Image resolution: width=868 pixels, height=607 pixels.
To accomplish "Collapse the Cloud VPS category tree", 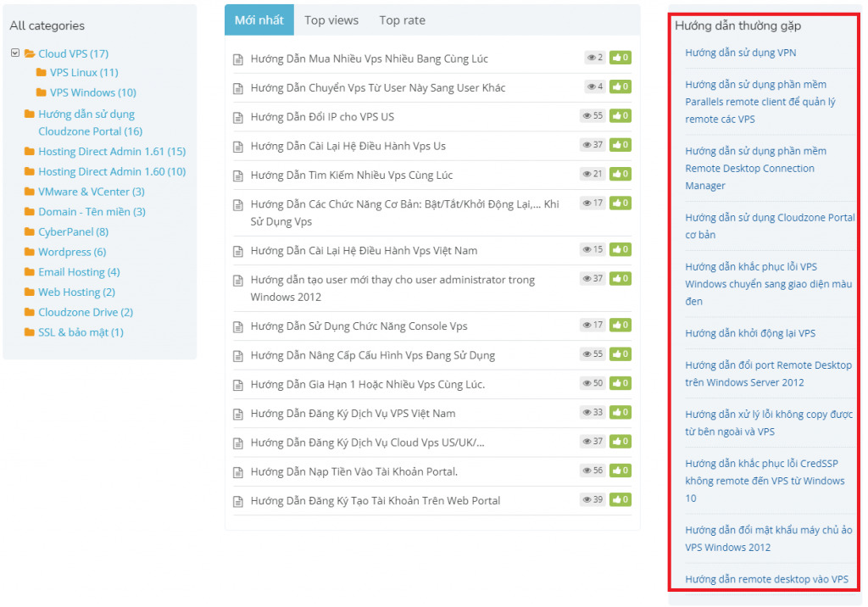I will [15, 53].
